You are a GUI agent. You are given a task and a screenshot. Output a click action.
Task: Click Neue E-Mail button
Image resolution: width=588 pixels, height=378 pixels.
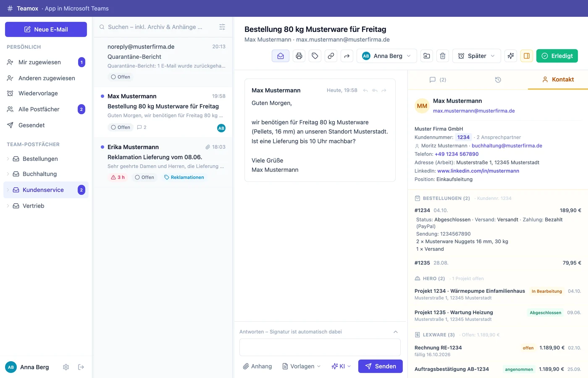pyautogui.click(x=46, y=29)
